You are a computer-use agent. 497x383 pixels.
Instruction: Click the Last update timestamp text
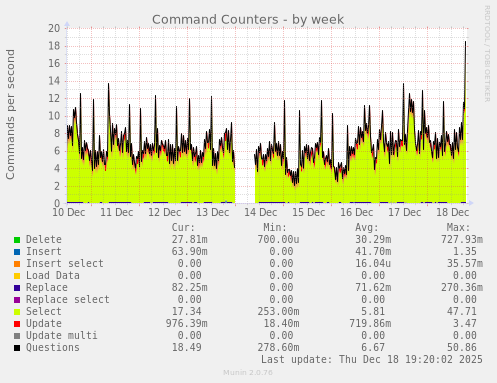click(x=372, y=360)
